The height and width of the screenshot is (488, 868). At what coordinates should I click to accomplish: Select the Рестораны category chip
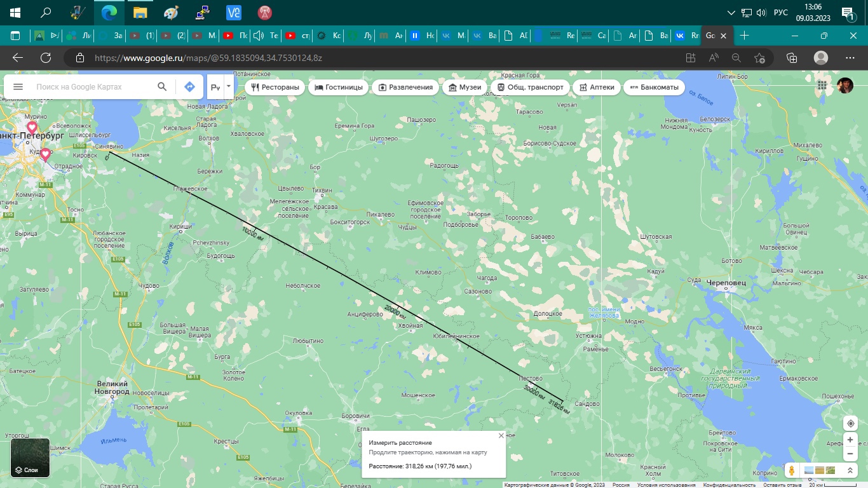[275, 87]
